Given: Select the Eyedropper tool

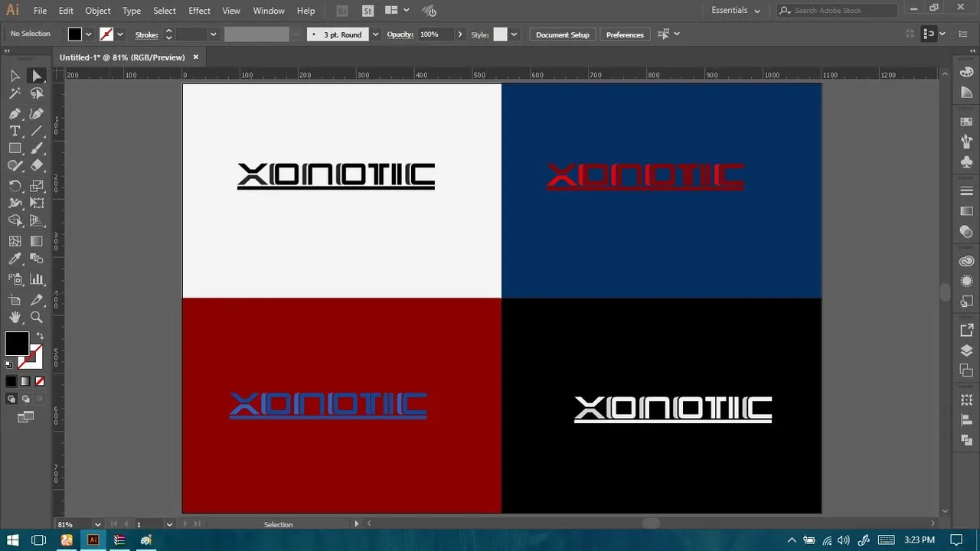Looking at the screenshot, I should click(x=15, y=260).
